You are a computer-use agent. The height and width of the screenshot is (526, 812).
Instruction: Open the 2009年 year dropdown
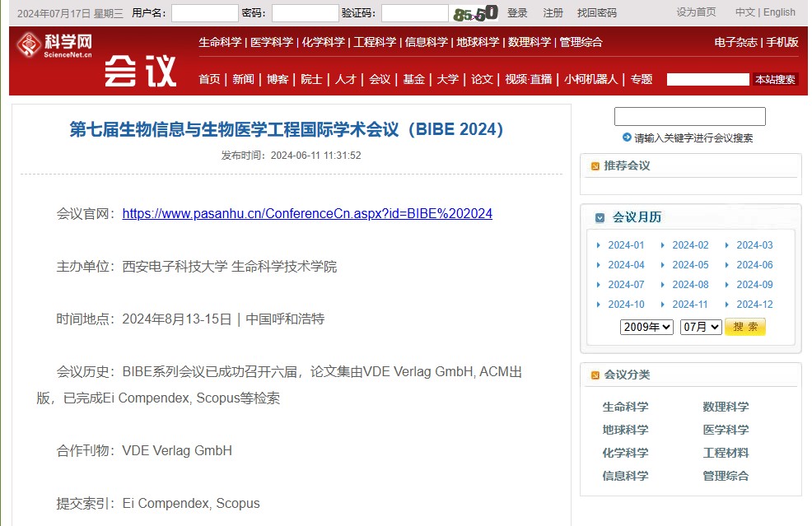point(646,327)
